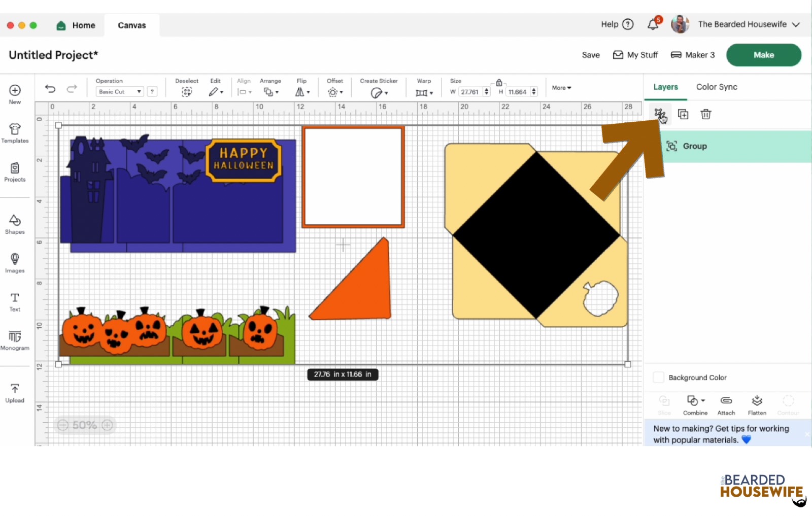Viewport: 812px width, 516px height.
Task: Click the undo arrow
Action: click(50, 89)
